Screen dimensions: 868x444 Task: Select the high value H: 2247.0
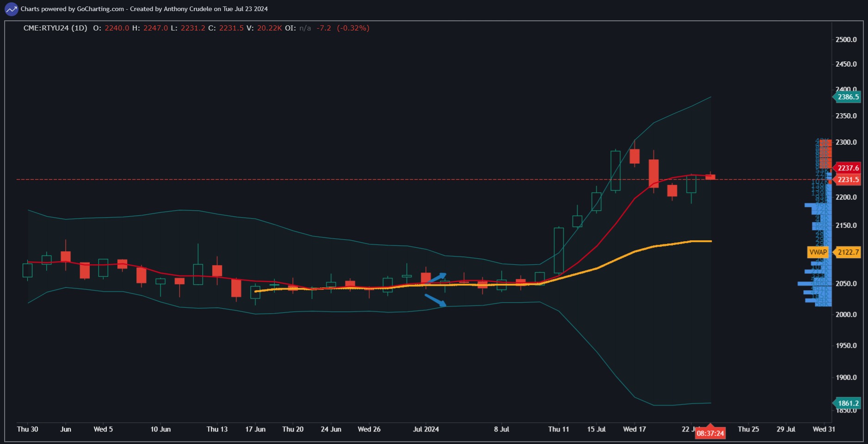pyautogui.click(x=150, y=28)
